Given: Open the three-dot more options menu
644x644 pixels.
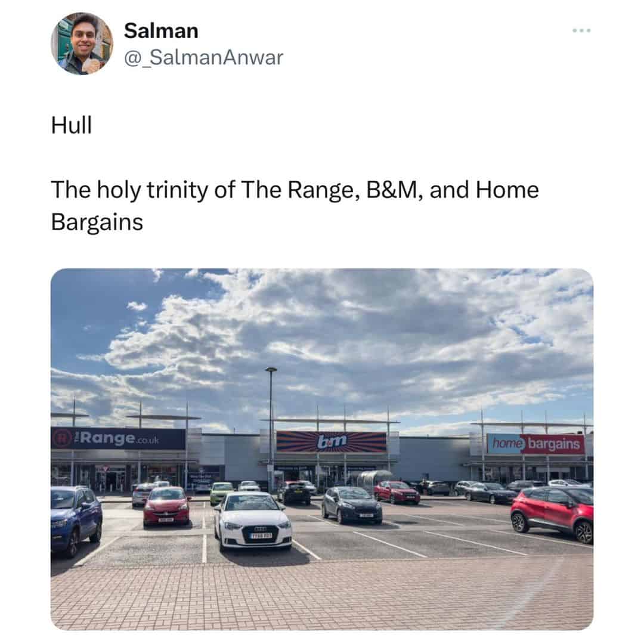Looking at the screenshot, I should pyautogui.click(x=581, y=30).
